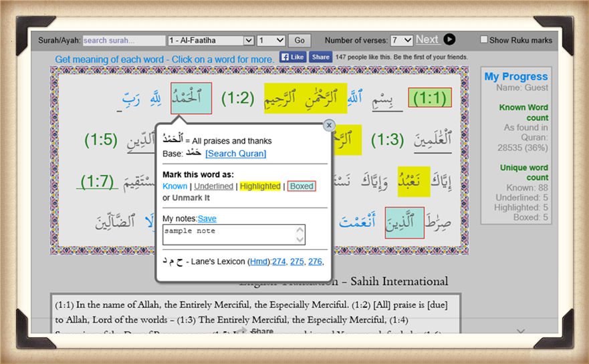Open the surah dropdown showing Al-Faatiha
The image size is (589, 364).
click(211, 40)
